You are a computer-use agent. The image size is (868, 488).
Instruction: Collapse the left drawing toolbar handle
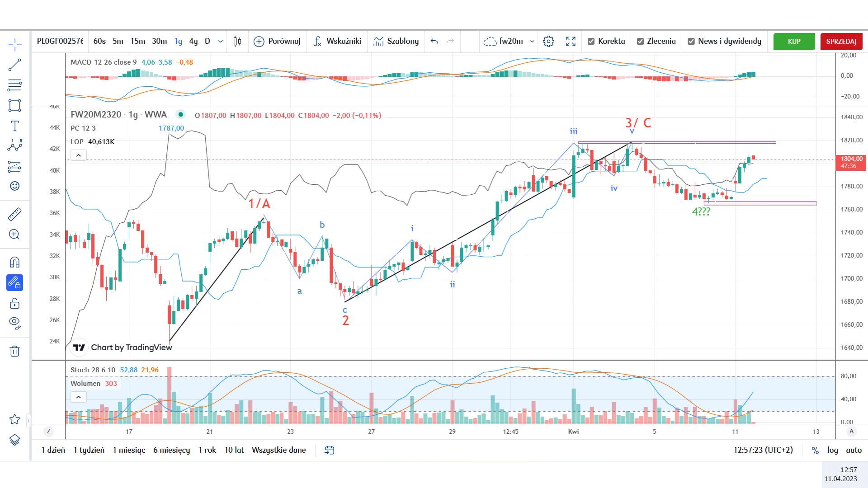coord(29,421)
